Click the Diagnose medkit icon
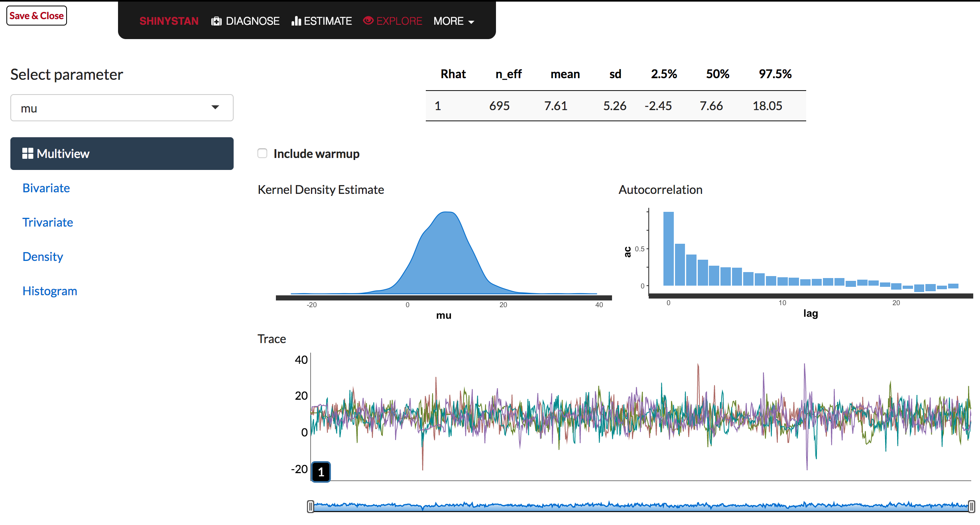 216,21
